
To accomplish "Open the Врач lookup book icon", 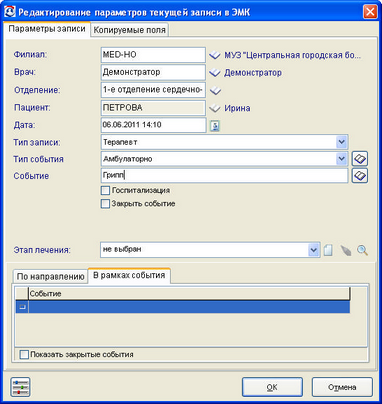I will [x=215, y=73].
